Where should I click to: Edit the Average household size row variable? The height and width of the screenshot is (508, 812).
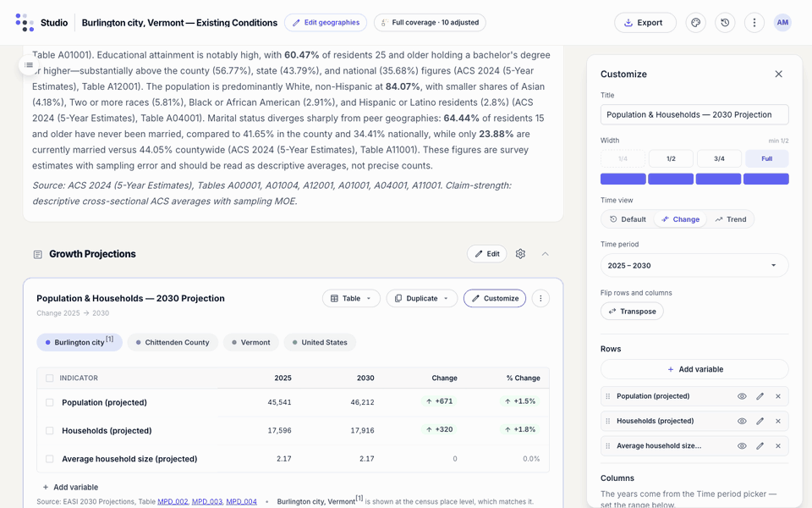coord(760,446)
